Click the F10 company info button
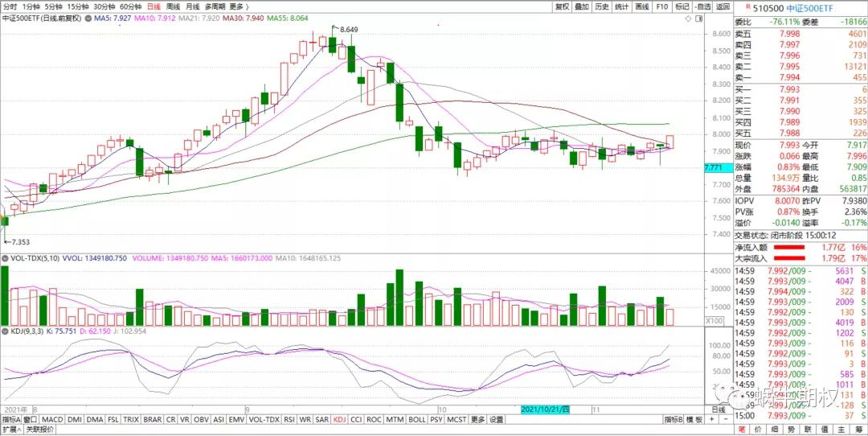 pyautogui.click(x=662, y=6)
